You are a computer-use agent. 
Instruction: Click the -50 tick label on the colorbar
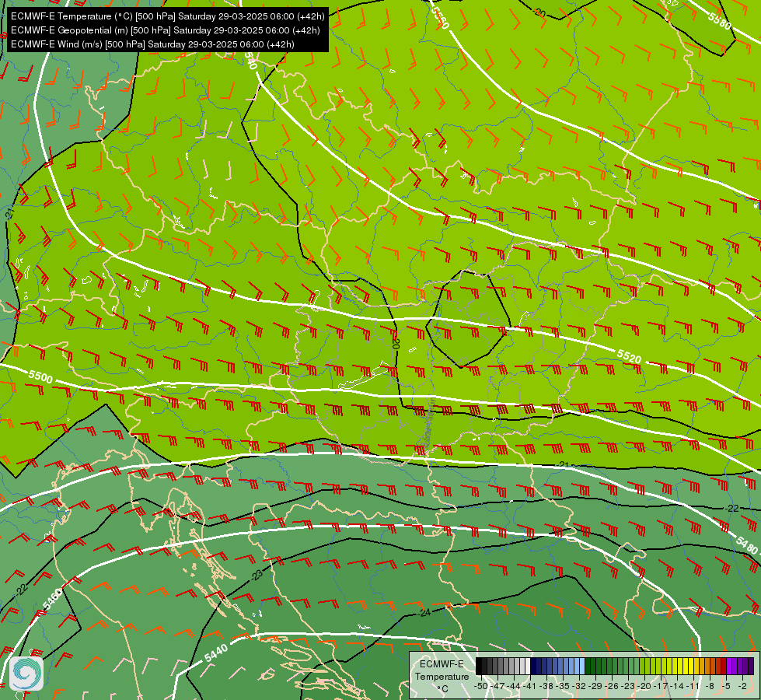click(x=480, y=686)
